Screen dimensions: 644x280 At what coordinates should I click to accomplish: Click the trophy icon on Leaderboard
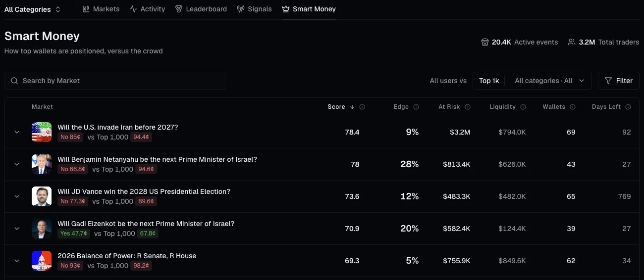(179, 9)
